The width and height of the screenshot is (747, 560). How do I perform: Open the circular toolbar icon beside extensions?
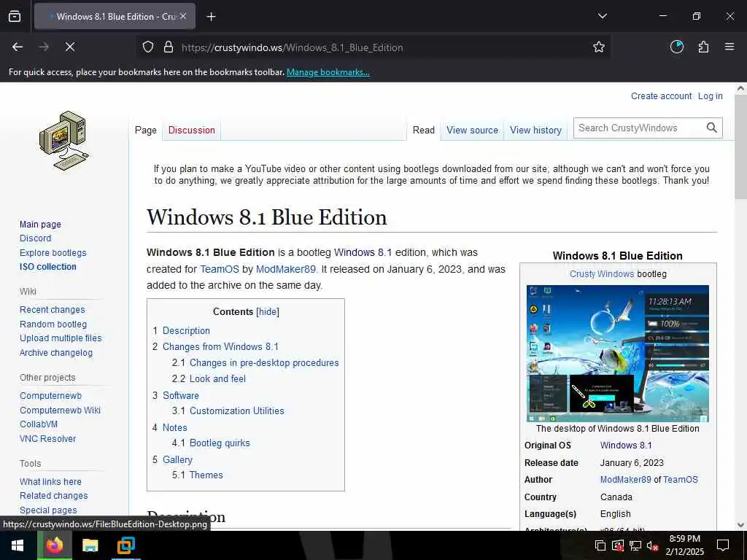pos(676,47)
